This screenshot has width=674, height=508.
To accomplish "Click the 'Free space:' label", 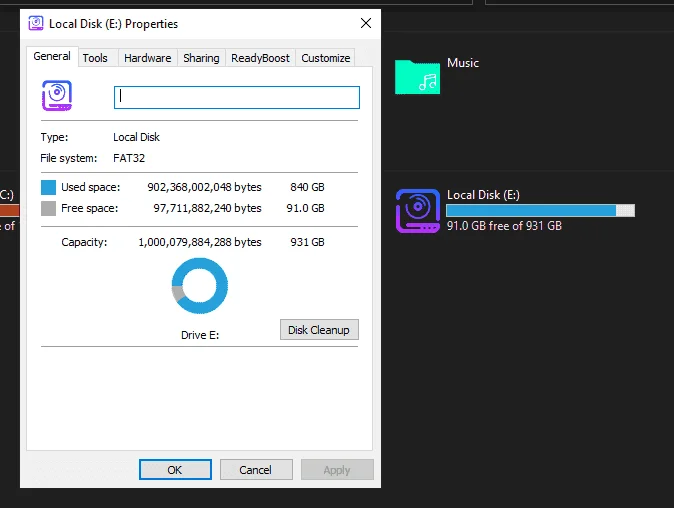I will [x=89, y=208].
